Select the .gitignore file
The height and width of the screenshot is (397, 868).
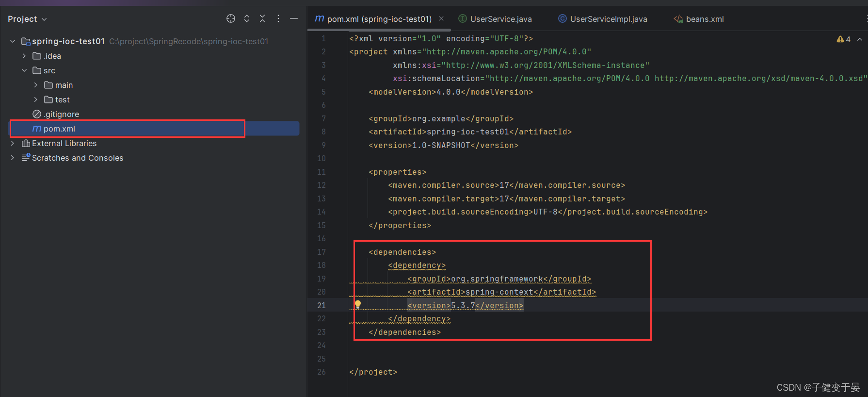click(x=61, y=114)
